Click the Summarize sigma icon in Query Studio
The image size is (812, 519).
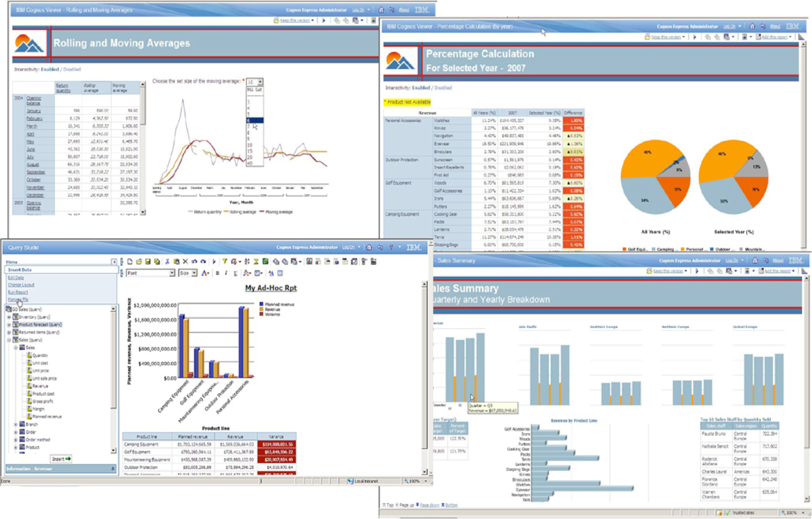click(256, 262)
